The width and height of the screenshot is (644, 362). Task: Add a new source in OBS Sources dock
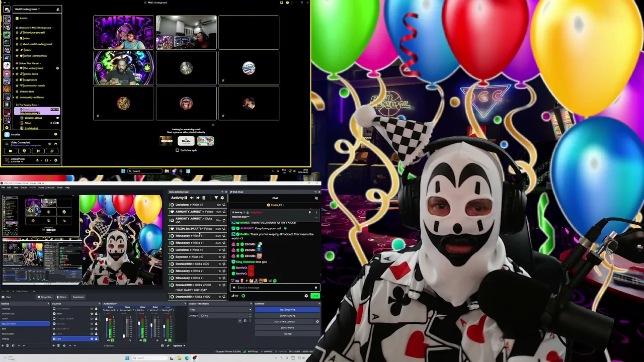[x=54, y=345]
